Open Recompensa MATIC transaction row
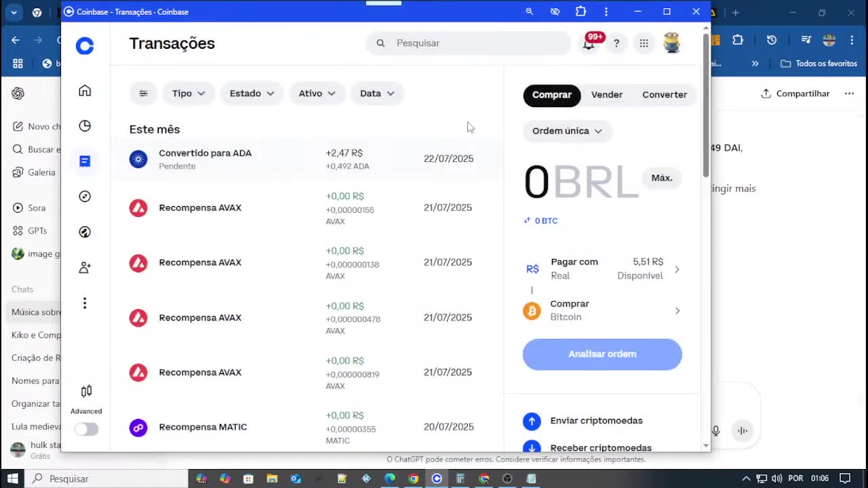 pos(307,428)
